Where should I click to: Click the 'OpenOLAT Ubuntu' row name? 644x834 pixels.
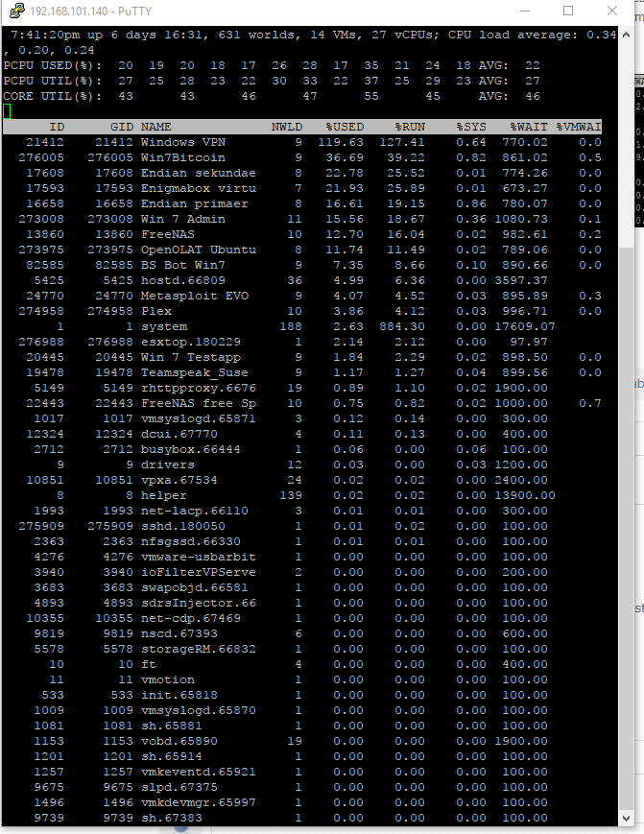(199, 250)
